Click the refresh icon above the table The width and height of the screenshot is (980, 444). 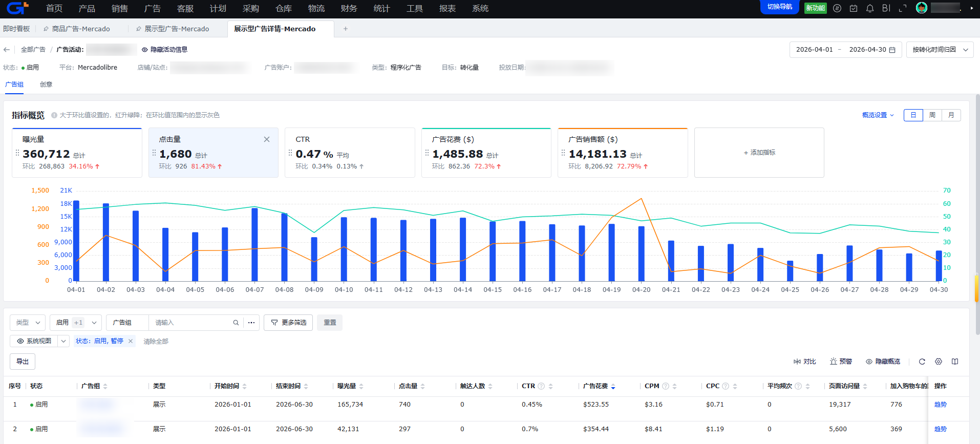tap(922, 362)
